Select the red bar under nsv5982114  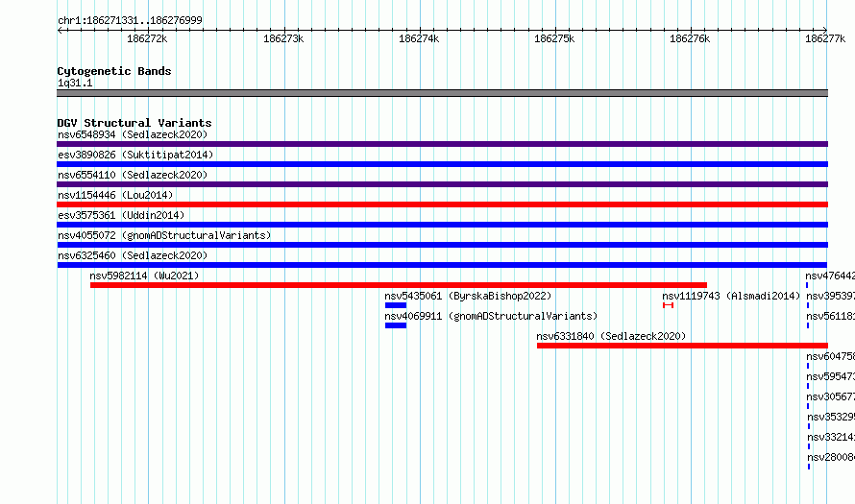click(x=399, y=285)
